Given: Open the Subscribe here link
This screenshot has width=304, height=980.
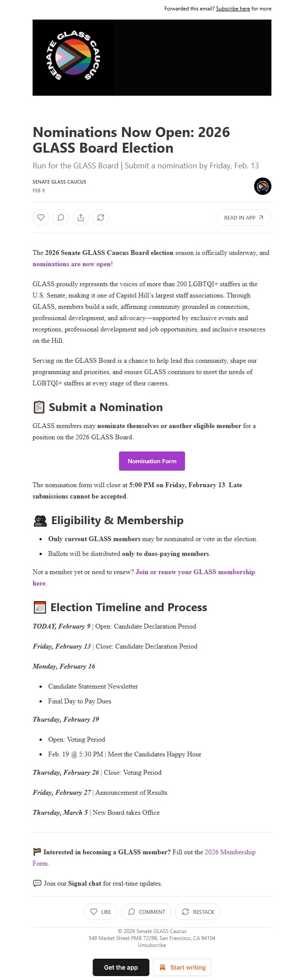Looking at the screenshot, I should pyautogui.click(x=233, y=8).
